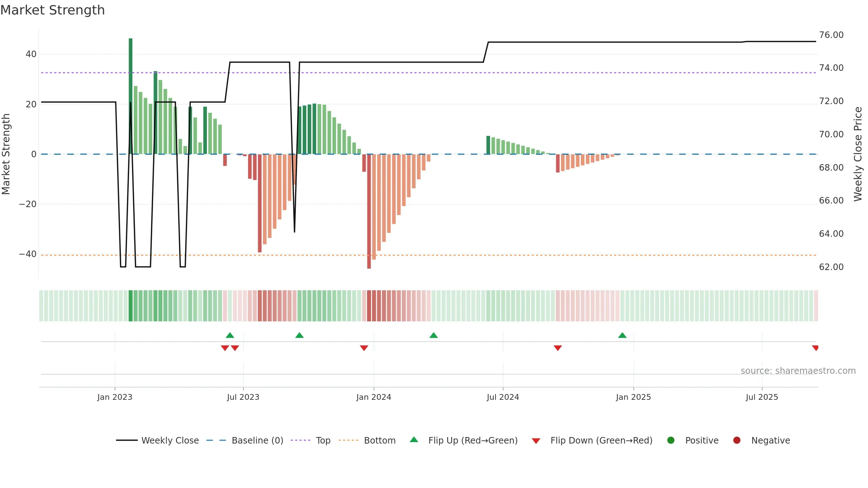Click the Jul 2023 x-axis label
This screenshot has height=488, width=868.
point(243,397)
